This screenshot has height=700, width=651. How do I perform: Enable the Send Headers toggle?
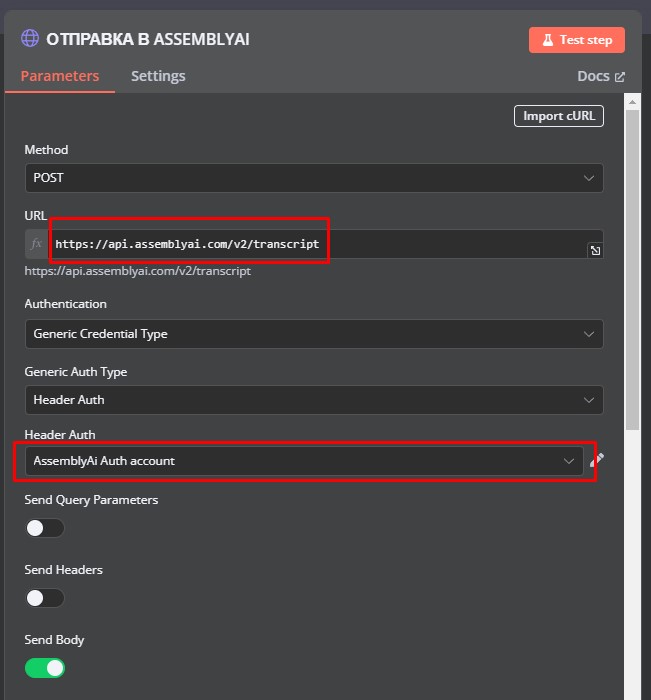point(45,598)
